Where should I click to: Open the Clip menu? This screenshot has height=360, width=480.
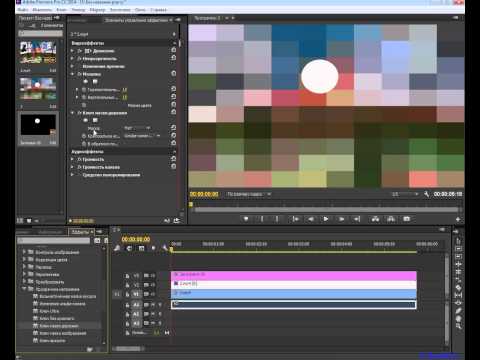[x=61, y=10]
